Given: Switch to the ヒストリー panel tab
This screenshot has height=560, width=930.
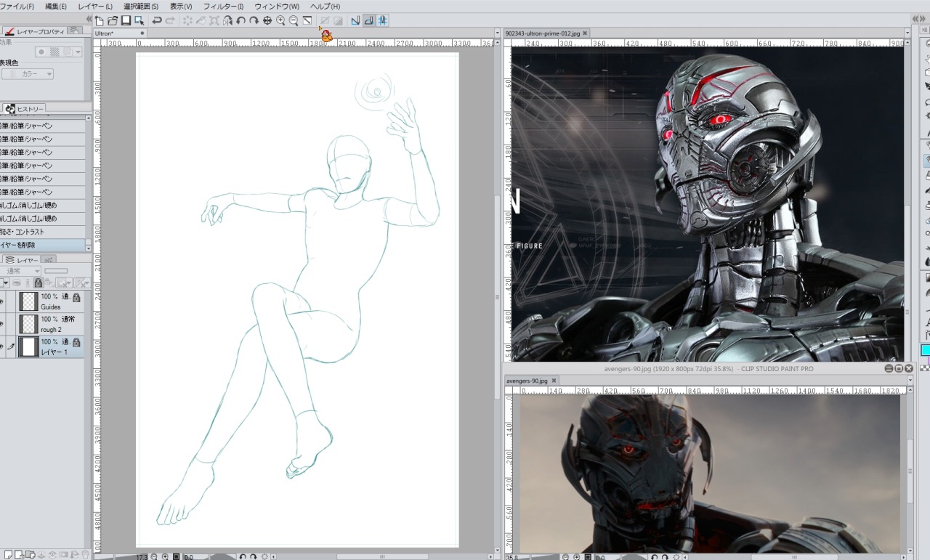Looking at the screenshot, I should [24, 109].
